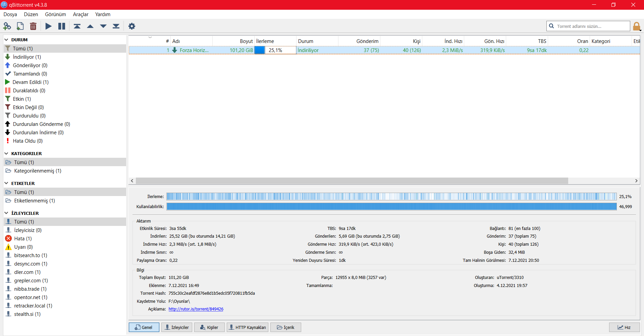Click the red Hata error icon
The width and height of the screenshot is (644, 336).
[x=8, y=238]
